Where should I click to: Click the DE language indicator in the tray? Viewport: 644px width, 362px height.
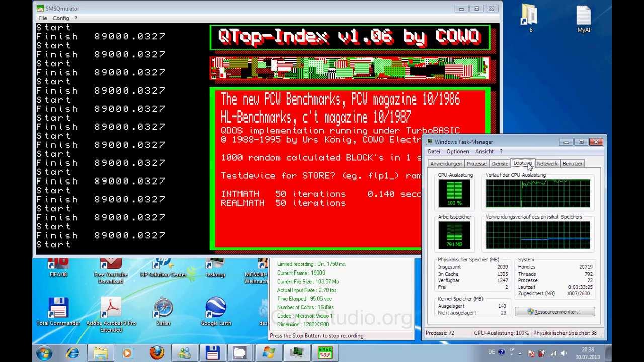click(x=492, y=352)
